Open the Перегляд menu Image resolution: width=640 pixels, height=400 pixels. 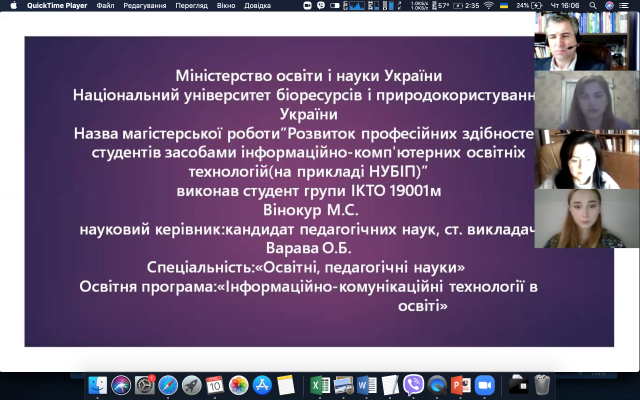(191, 5)
